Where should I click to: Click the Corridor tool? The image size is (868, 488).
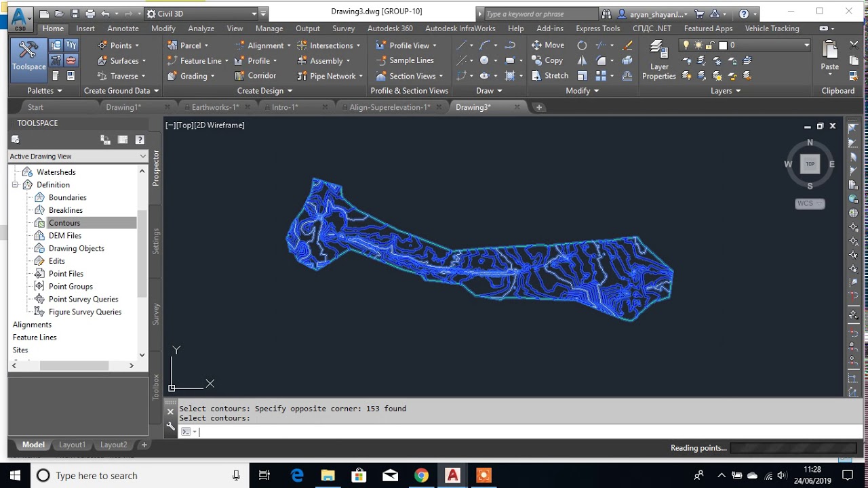pos(255,76)
